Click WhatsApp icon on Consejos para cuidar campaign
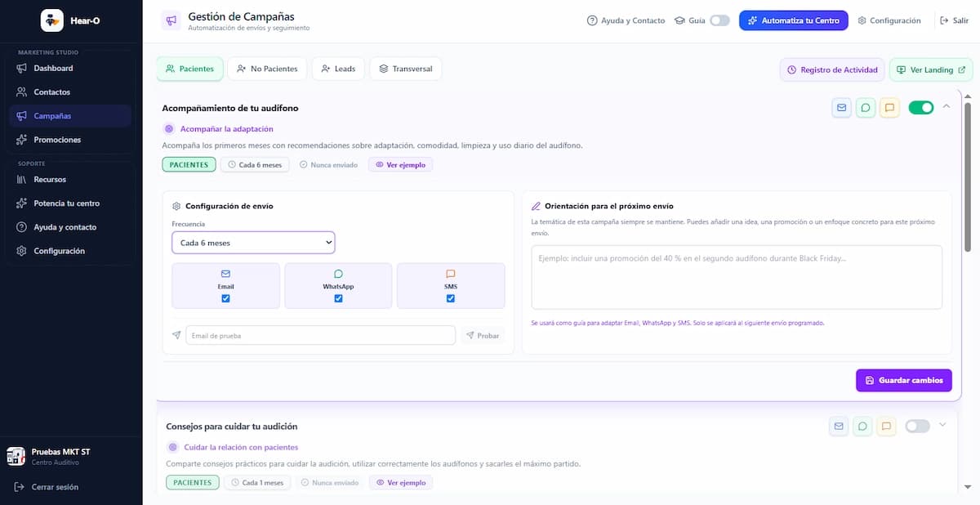 (x=862, y=426)
